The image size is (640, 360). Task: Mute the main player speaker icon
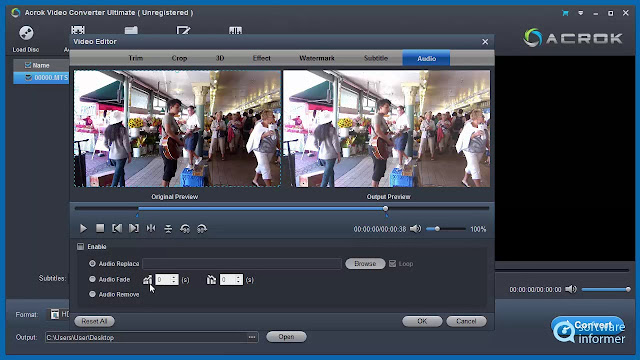[x=571, y=289]
